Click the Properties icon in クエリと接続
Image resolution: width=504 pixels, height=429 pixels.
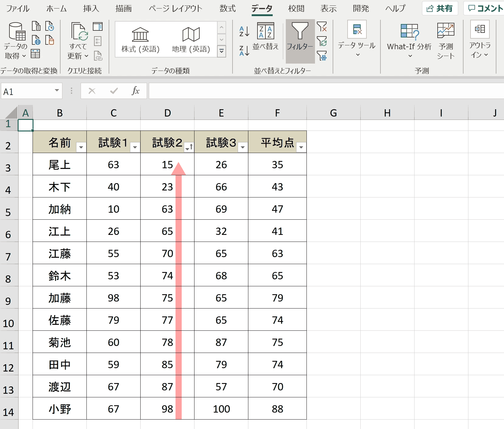[x=98, y=41]
